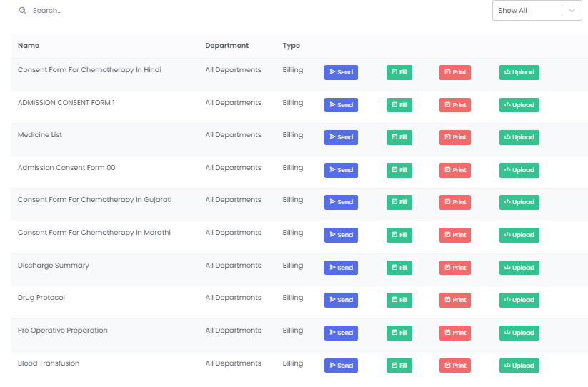Screen dimensions: 588x387
Task: Select 'Pre Operative Preparation' name text
Action: point(63,331)
